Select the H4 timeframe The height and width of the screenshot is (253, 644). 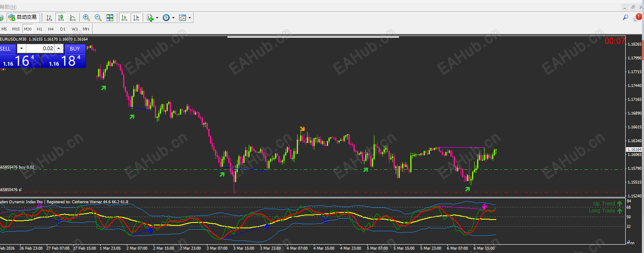tap(51, 29)
